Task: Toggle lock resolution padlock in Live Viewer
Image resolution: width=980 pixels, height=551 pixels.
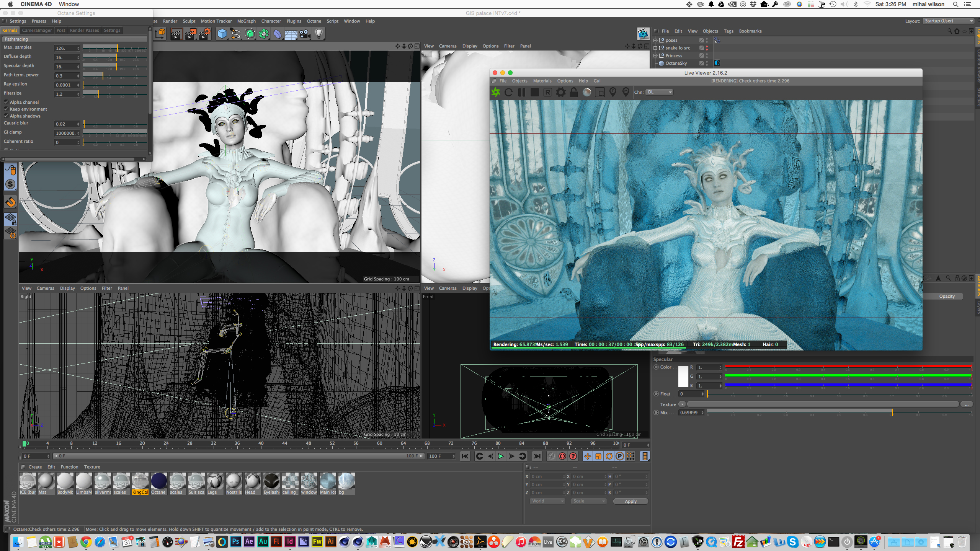Action: (573, 92)
